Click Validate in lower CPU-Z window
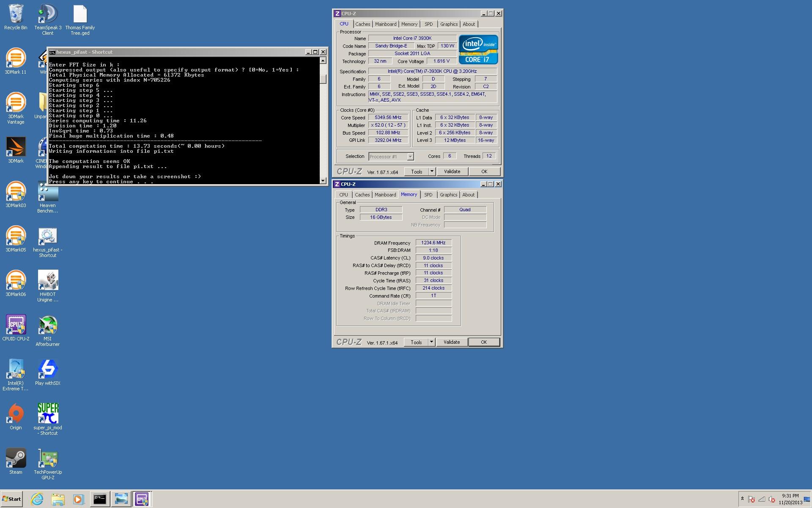812x508 pixels. (451, 342)
